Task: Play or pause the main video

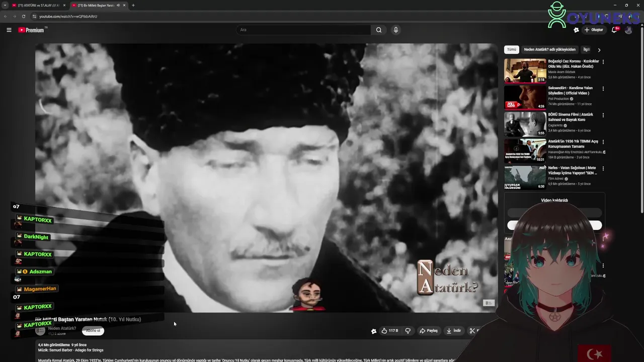Action: coord(266,178)
